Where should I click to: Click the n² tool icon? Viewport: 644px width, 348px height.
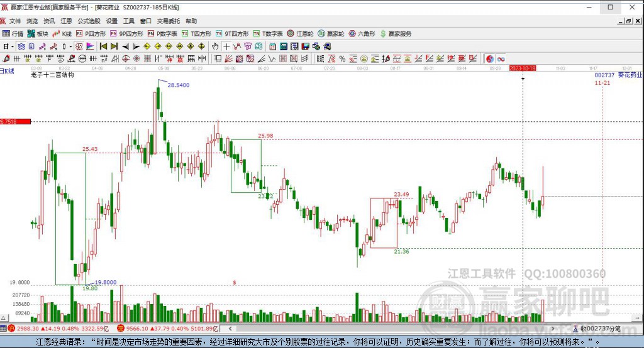(104, 58)
